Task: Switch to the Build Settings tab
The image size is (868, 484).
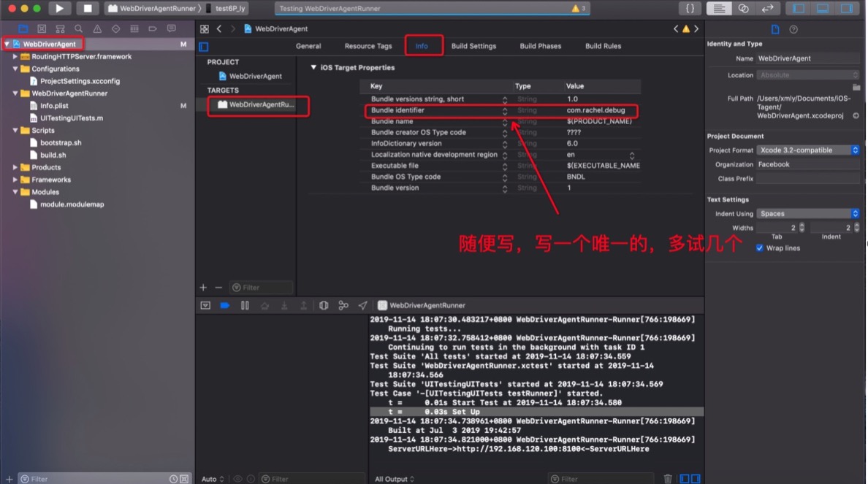Action: point(473,46)
